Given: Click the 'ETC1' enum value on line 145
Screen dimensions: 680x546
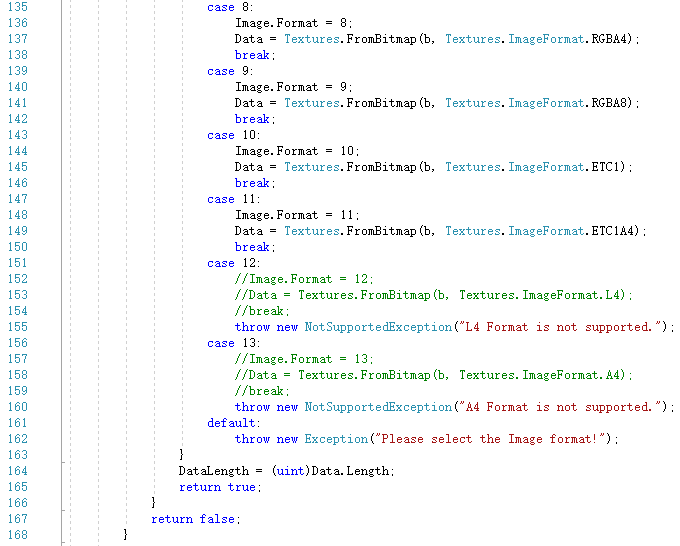Looking at the screenshot, I should click(x=605, y=167).
